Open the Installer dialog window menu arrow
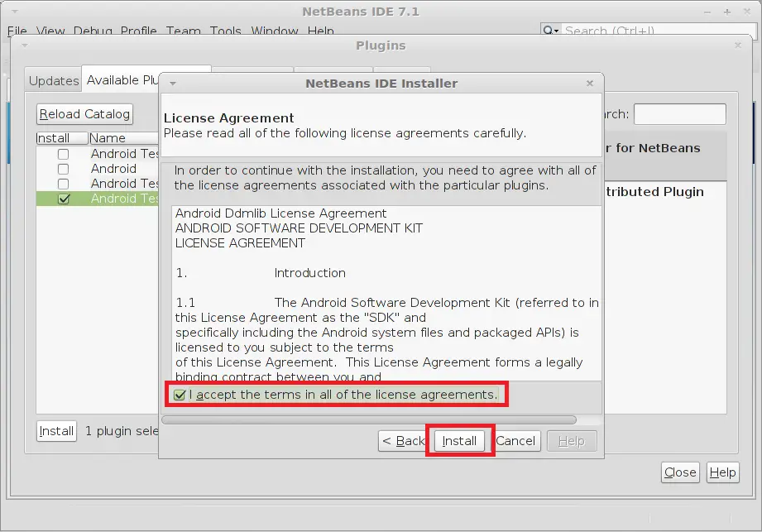Viewport: 762px width, 532px height. (x=173, y=84)
